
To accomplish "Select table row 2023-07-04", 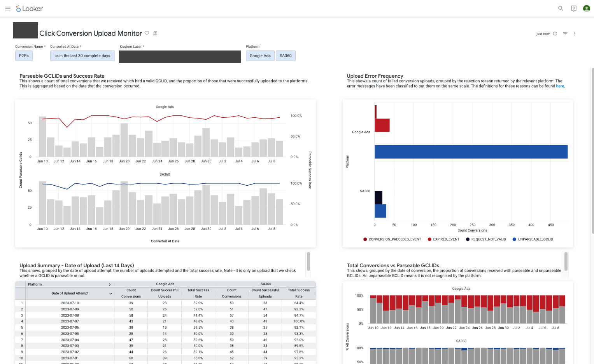I will pos(165,340).
